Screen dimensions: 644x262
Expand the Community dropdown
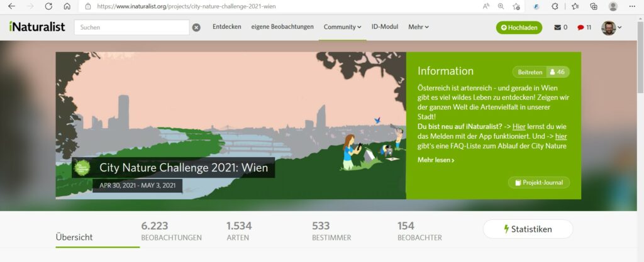(x=343, y=27)
